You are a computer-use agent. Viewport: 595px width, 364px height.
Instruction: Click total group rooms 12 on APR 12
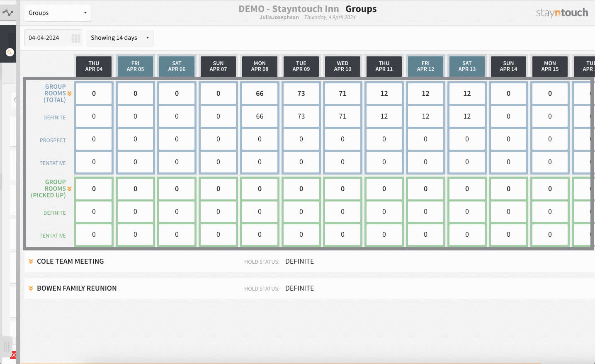click(x=425, y=94)
